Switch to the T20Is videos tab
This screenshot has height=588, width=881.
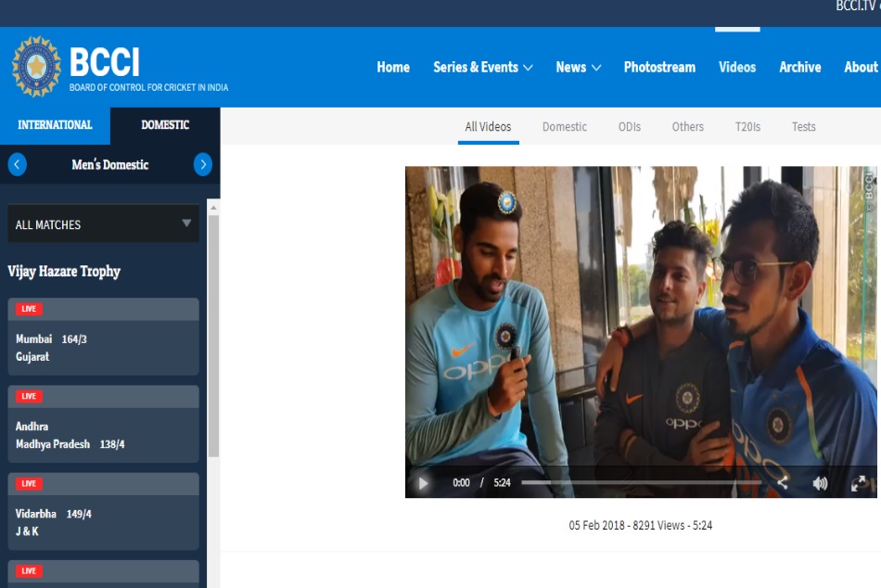coord(747,126)
